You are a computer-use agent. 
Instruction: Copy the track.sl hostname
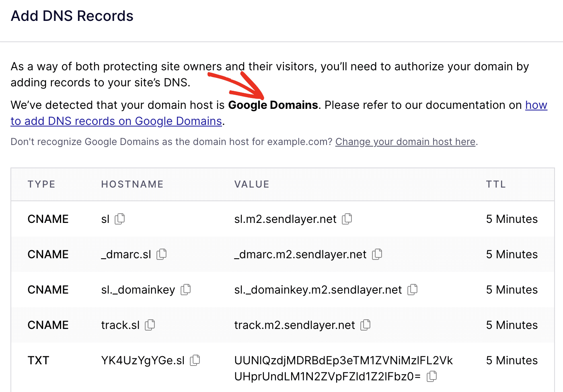pyautogui.click(x=149, y=325)
